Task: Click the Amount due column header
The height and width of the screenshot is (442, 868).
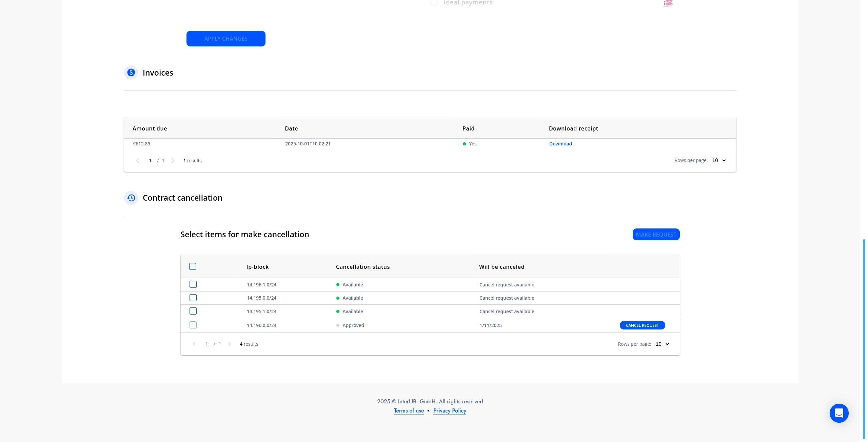Action: [x=150, y=128]
